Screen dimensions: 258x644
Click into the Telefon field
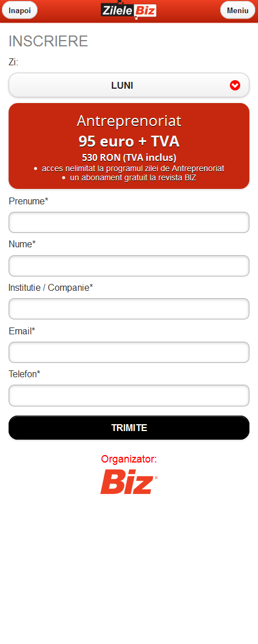pyautogui.click(x=129, y=396)
